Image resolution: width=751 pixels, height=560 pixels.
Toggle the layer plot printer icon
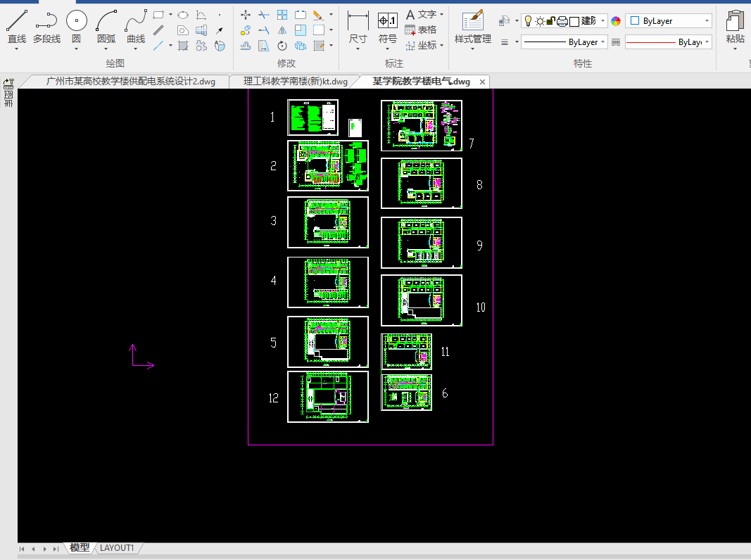point(562,21)
